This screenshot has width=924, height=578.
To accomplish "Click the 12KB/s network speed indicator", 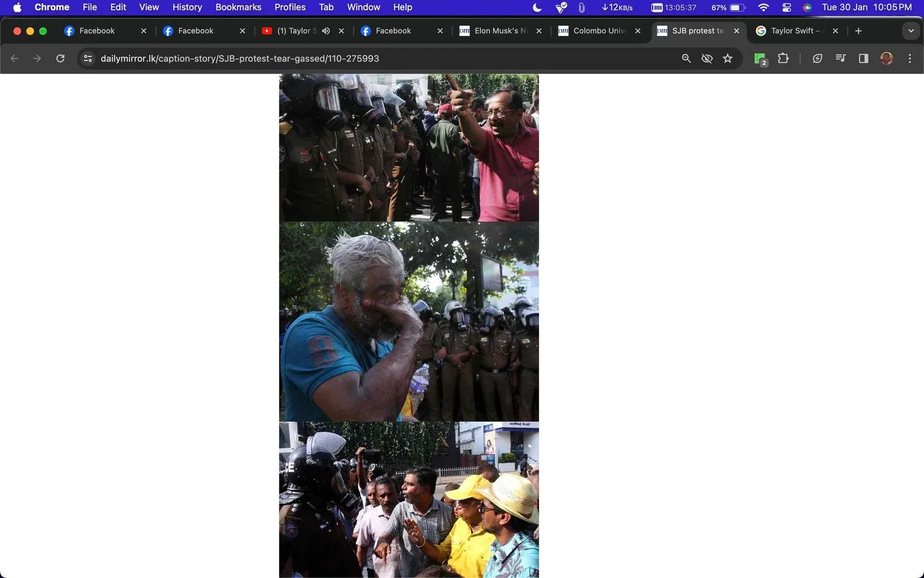I will click(617, 7).
